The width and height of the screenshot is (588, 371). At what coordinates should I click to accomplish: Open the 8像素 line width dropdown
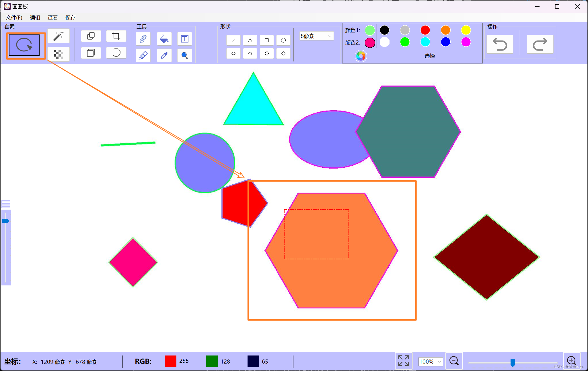pyautogui.click(x=316, y=36)
